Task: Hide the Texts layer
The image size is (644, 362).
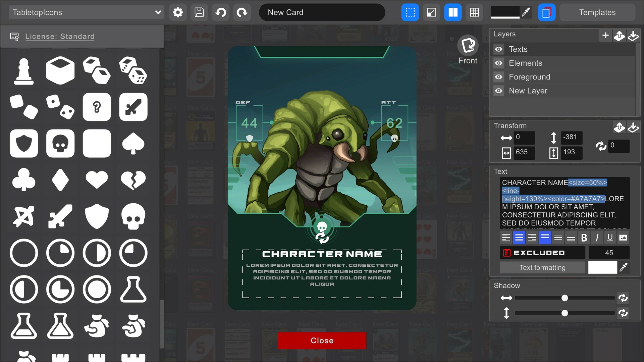Action: click(x=499, y=49)
